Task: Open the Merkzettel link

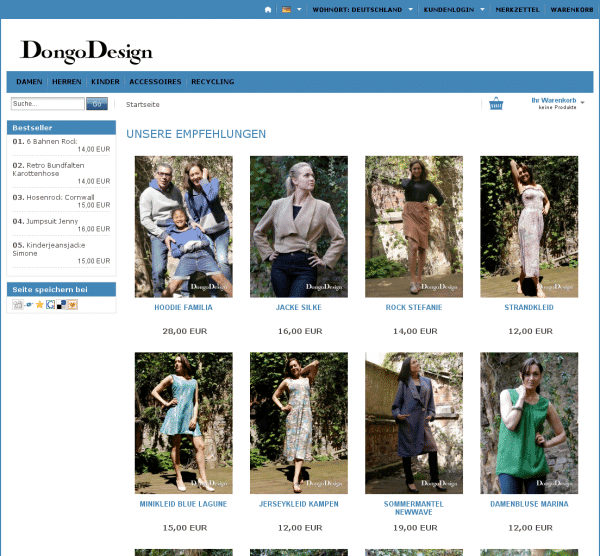Action: (x=517, y=9)
